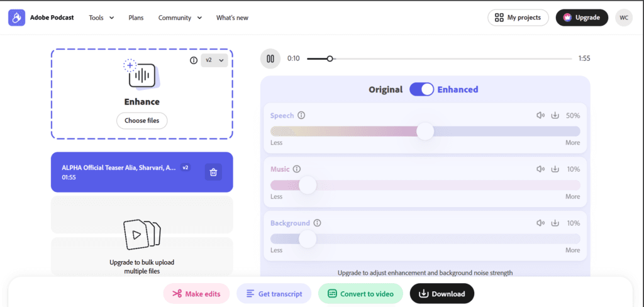Viewport: 644px width, 307px height.
Task: Click the Music strength slider handle
Action: tap(308, 185)
